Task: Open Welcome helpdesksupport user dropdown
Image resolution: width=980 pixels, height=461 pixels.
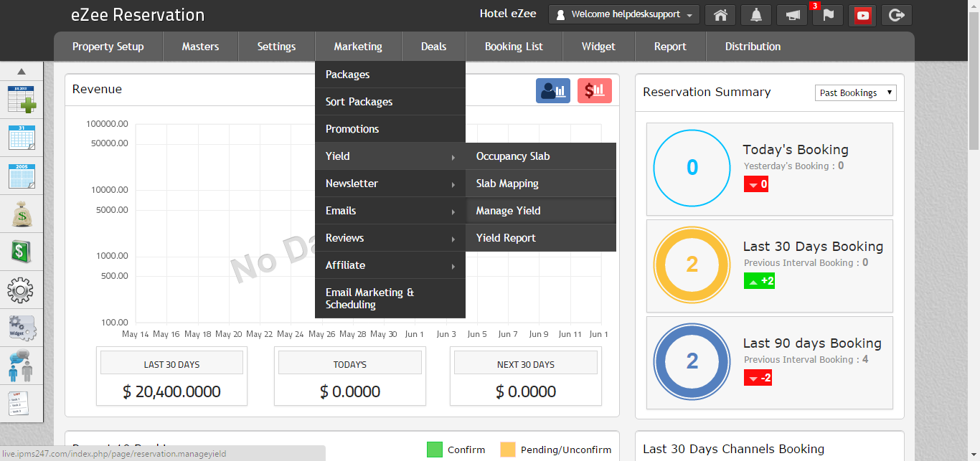Action: click(x=624, y=14)
